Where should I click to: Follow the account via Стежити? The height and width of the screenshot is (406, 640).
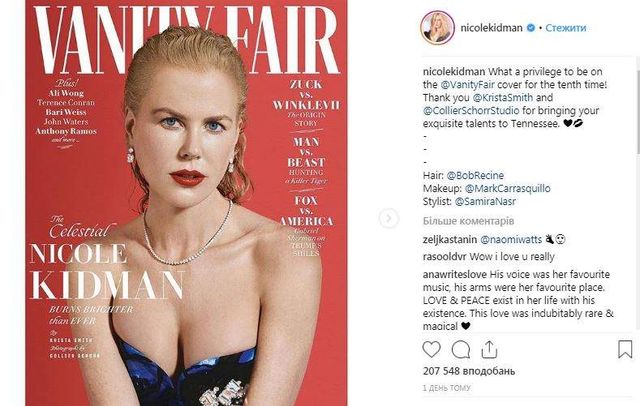pos(566,28)
